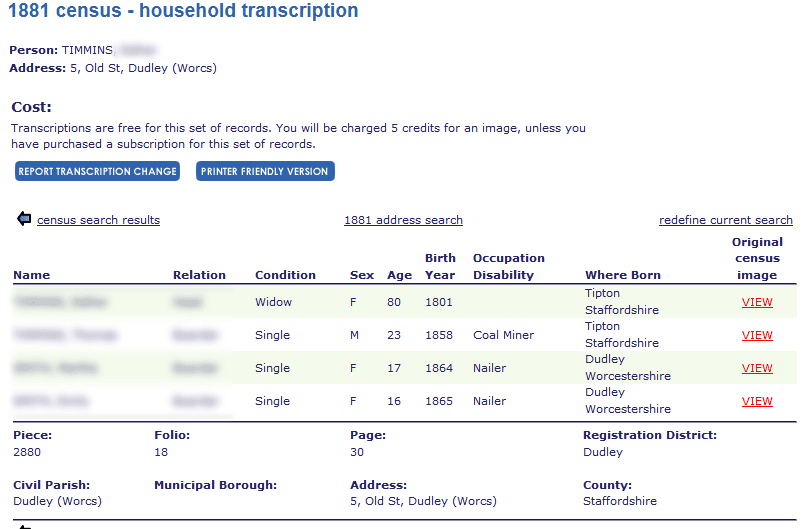Click the back arrow icon beside census search results
Screen dimensions: 802x529
click(x=24, y=219)
